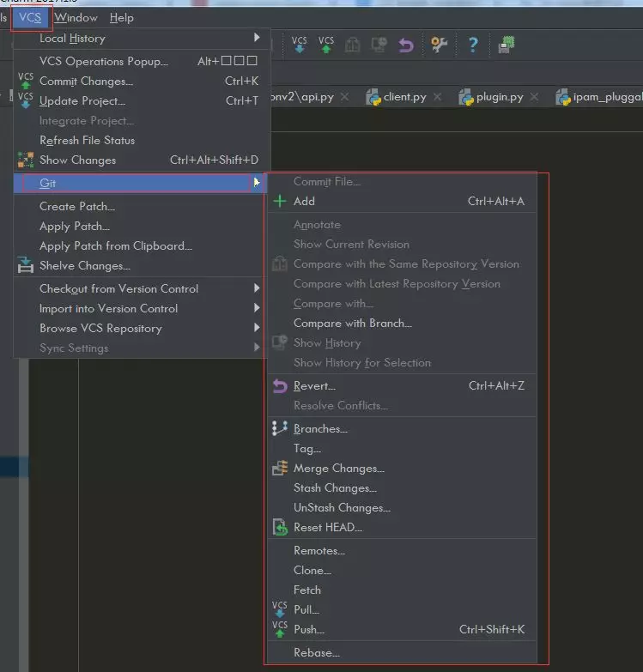This screenshot has height=672, width=643.
Task: Choose Apply Patch from Clipboard
Action: click(x=142, y=245)
